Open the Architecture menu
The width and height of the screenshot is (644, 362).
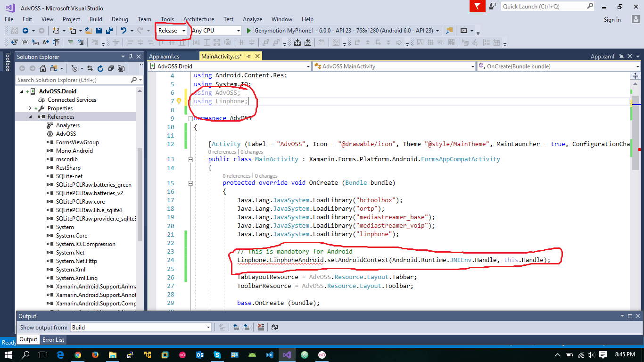(x=198, y=19)
